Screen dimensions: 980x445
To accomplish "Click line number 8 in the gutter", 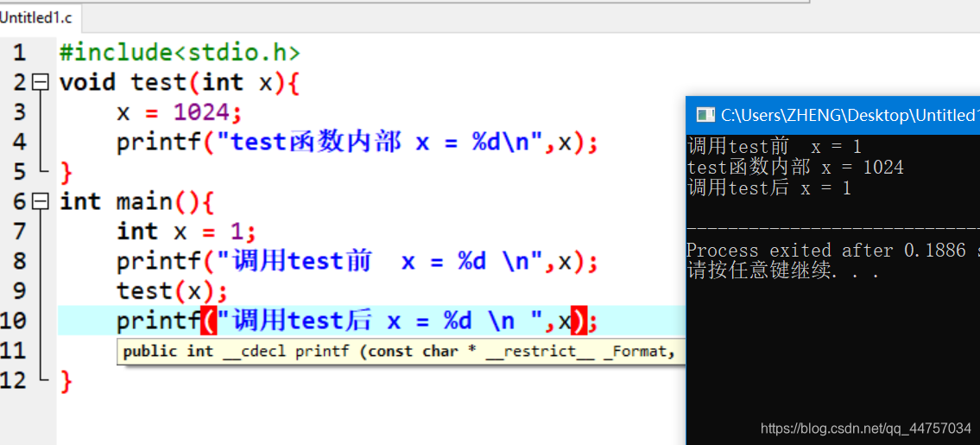I will 19,261.
